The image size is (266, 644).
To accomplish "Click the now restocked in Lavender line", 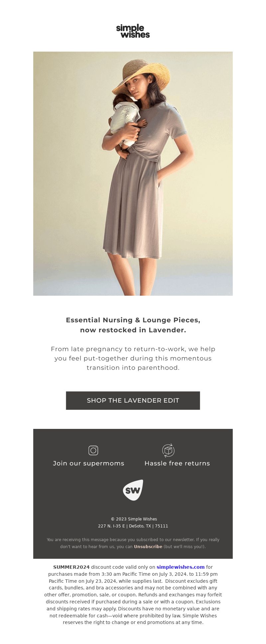I will (133, 330).
